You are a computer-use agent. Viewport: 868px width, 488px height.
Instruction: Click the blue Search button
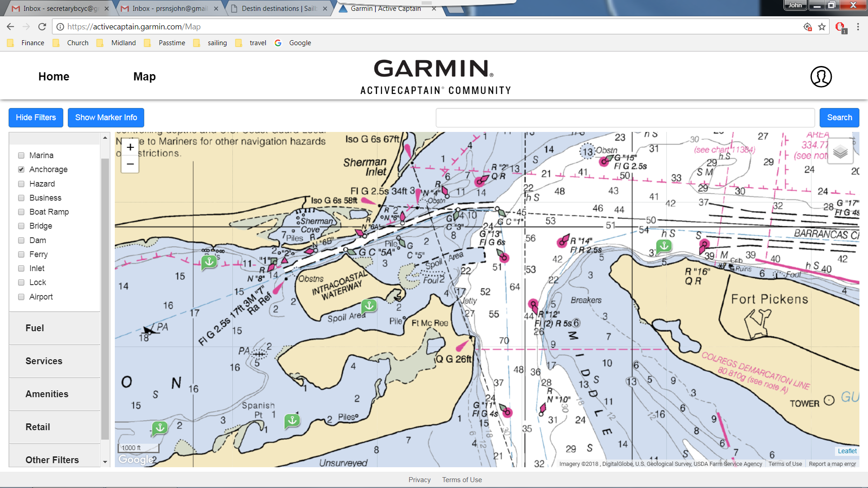(840, 117)
